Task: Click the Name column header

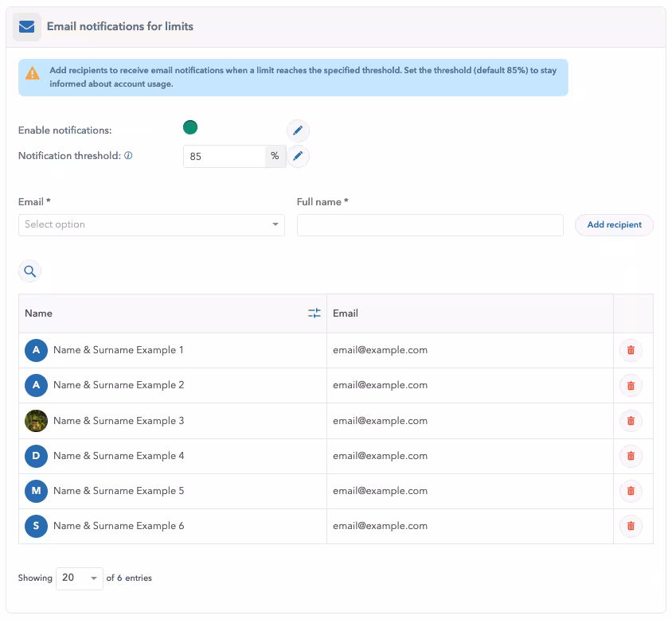Action: (x=39, y=313)
